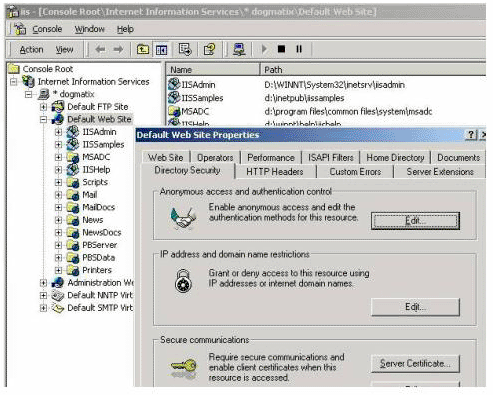Expand the IISAdmin tree node
The width and height of the screenshot is (493, 395).
(58, 132)
